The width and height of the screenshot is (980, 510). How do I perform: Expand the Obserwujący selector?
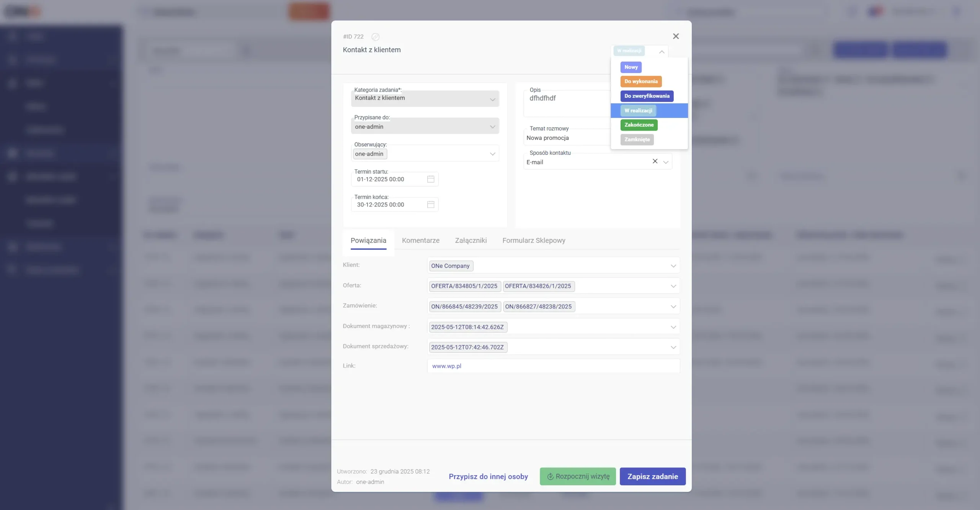tap(492, 154)
